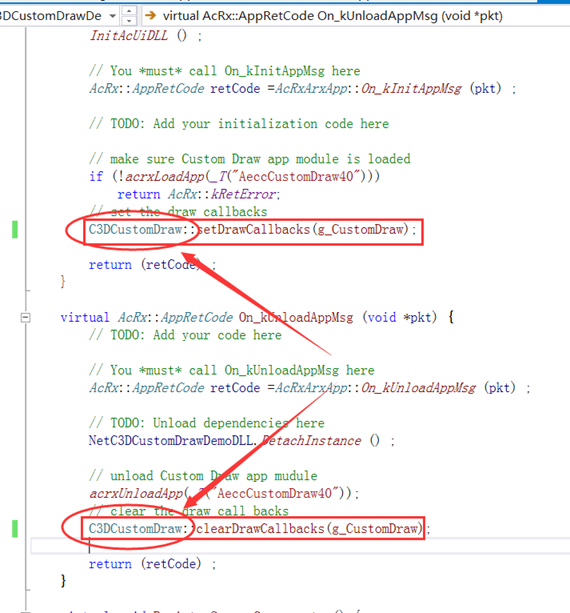Click the first "return (retCode)" statement after setDrawCallbacks
Image resolution: width=570 pixels, height=613 pixels.
coord(152,265)
